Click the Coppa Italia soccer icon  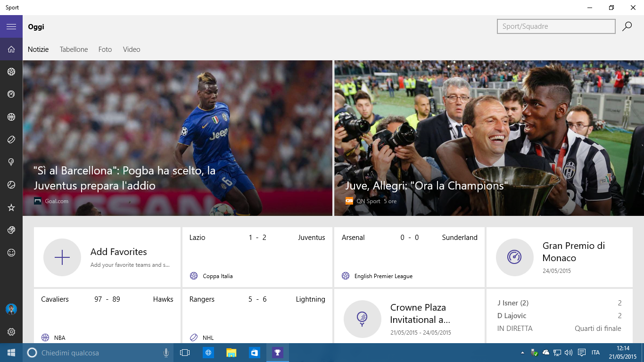point(194,276)
